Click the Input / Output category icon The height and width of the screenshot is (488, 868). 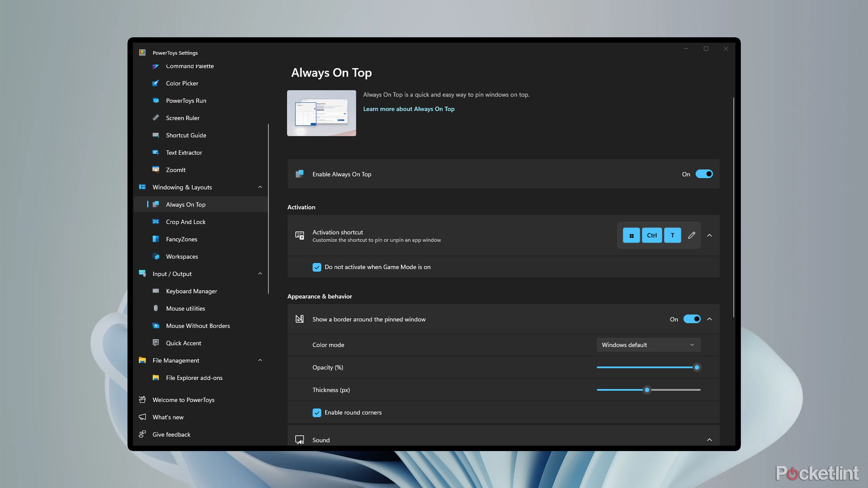click(142, 273)
